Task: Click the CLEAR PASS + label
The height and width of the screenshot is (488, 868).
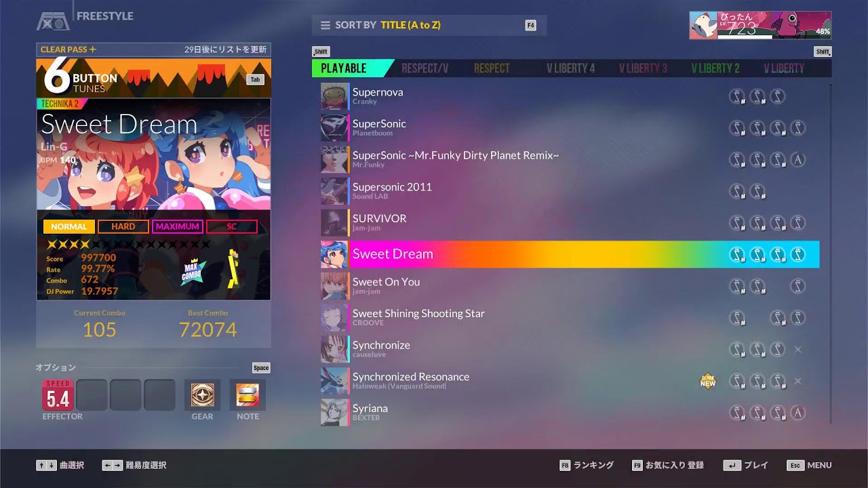Action: click(68, 49)
